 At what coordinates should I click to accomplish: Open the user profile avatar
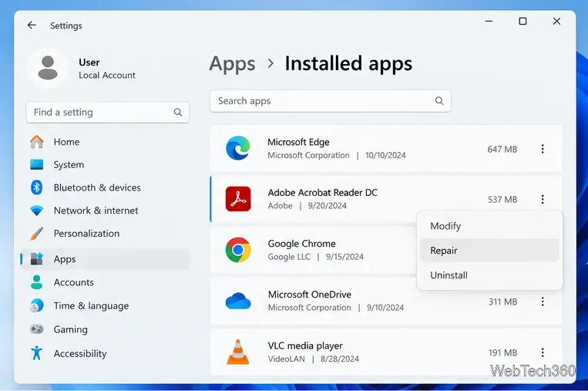48,68
